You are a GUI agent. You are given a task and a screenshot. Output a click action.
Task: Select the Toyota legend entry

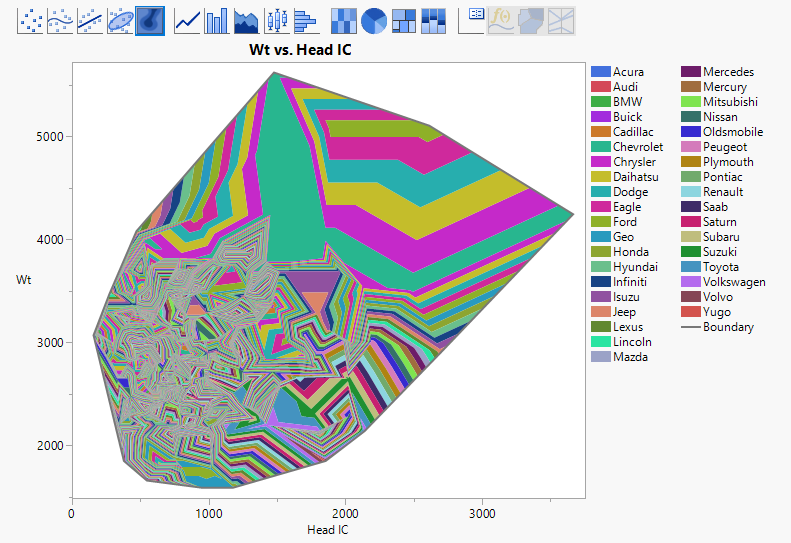coord(720,267)
